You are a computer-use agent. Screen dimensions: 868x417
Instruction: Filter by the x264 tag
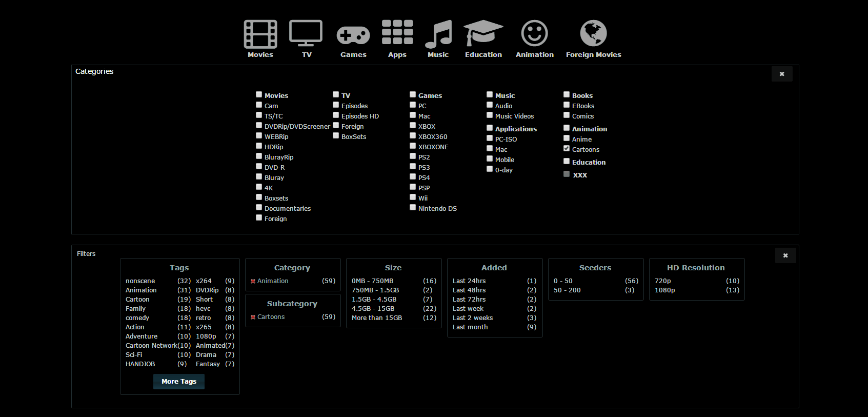(x=204, y=281)
